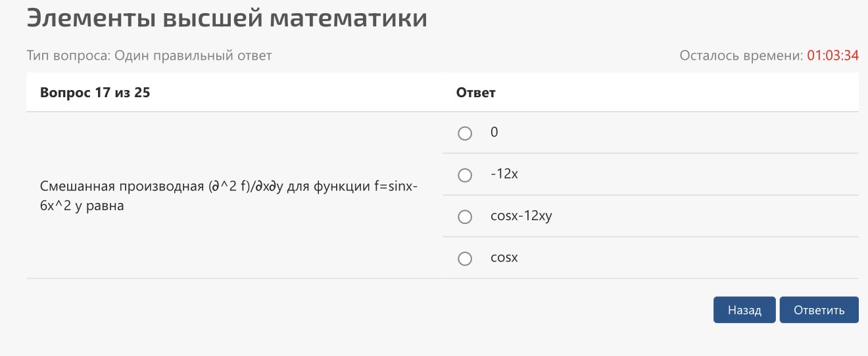Click the Ответ column header
Image resolution: width=868 pixels, height=356 pixels.
475,93
